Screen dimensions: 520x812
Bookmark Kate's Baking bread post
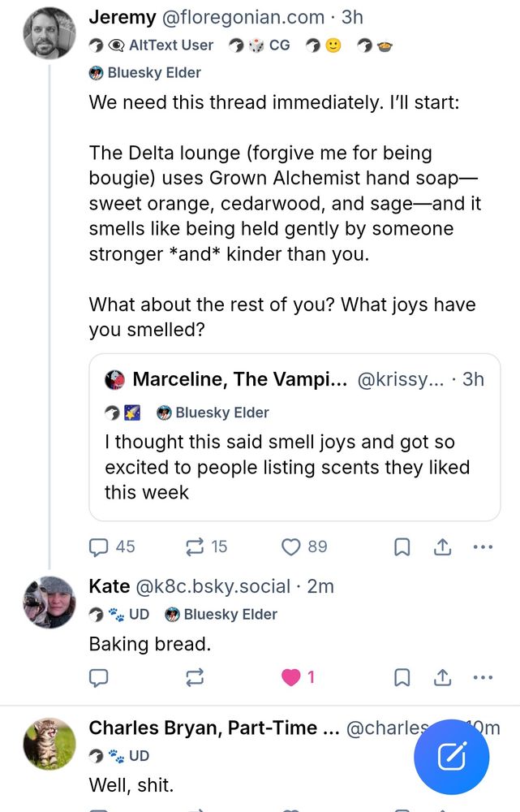[402, 677]
